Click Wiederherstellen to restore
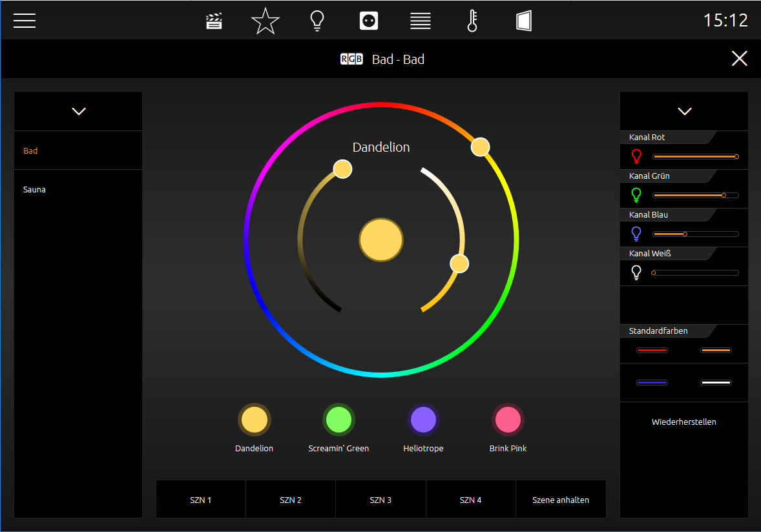Screen dimensions: 761x532 coord(684,422)
